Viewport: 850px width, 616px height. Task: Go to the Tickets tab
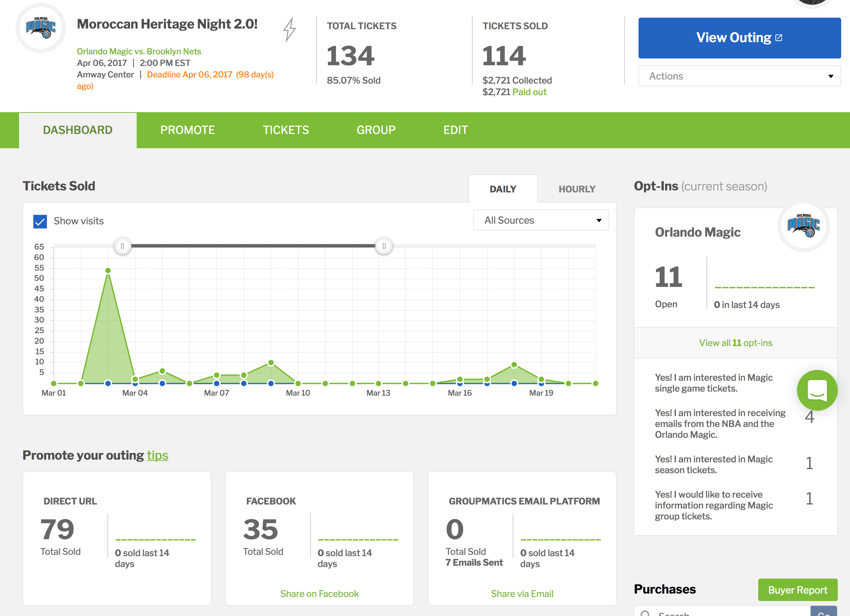pyautogui.click(x=286, y=130)
